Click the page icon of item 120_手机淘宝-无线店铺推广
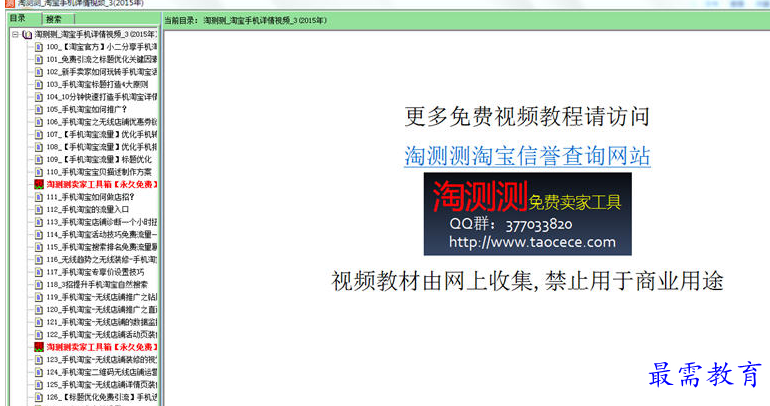The image size is (770, 406). tap(39, 310)
